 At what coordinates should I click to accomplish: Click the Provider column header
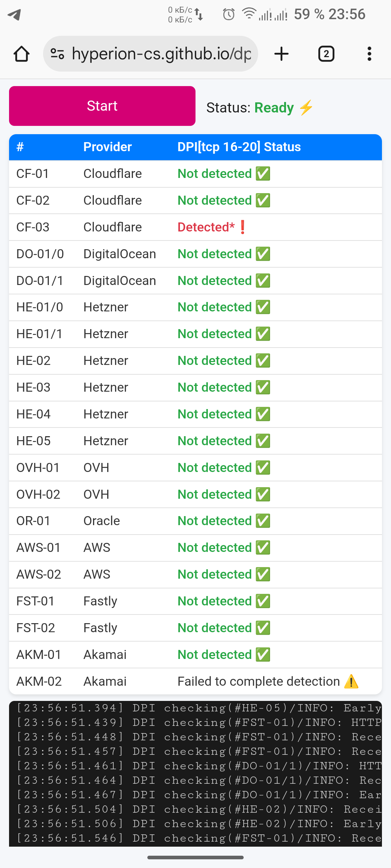(108, 147)
